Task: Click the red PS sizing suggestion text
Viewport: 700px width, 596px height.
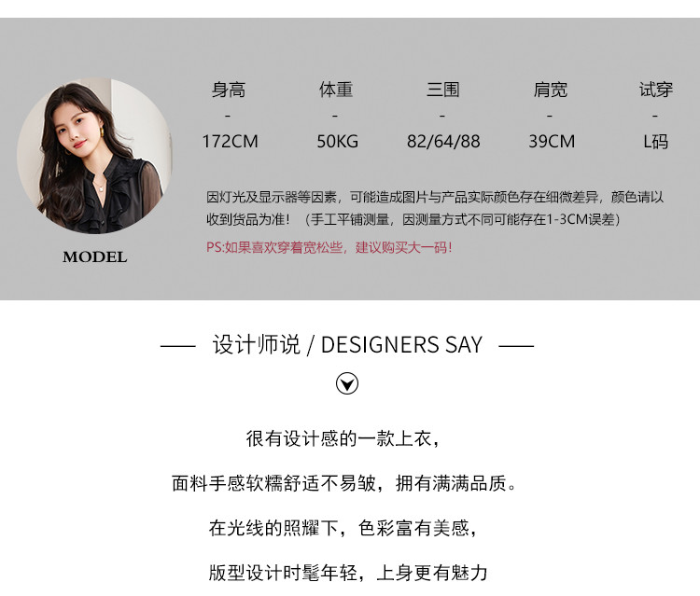Action: click(x=329, y=247)
